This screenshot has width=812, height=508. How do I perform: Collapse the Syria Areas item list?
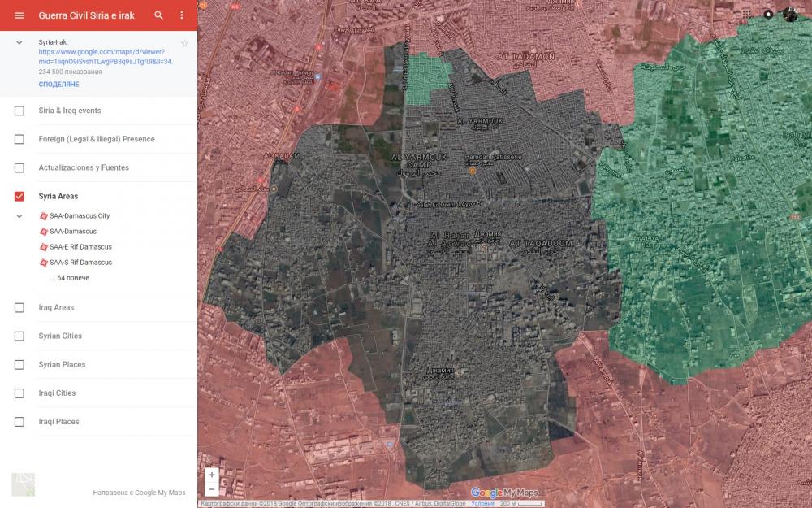19,216
